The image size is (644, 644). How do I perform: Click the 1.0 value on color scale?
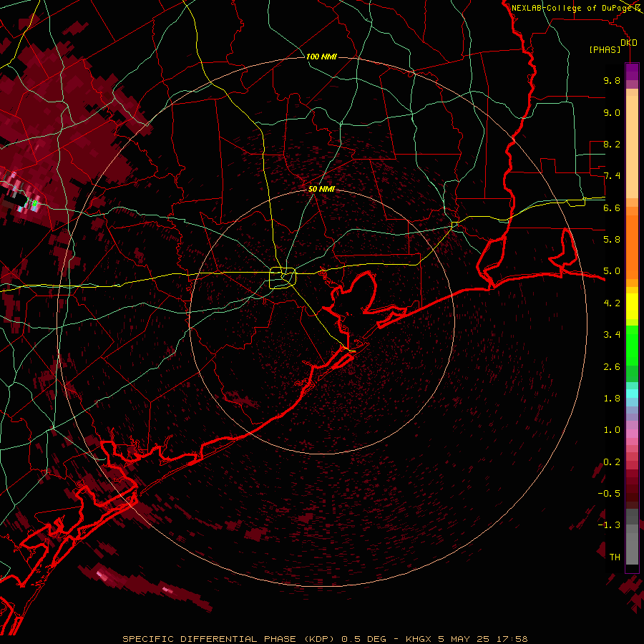tap(612, 430)
